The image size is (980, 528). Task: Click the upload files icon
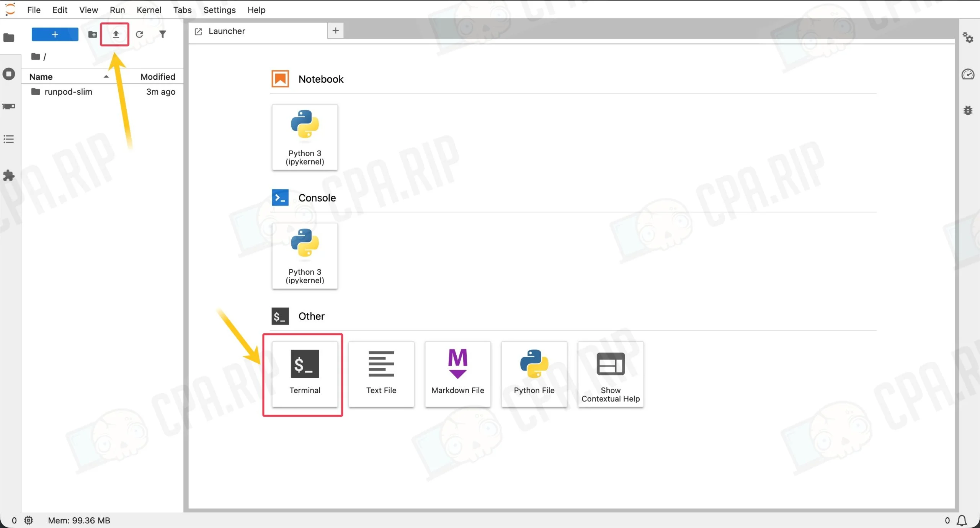pos(116,34)
